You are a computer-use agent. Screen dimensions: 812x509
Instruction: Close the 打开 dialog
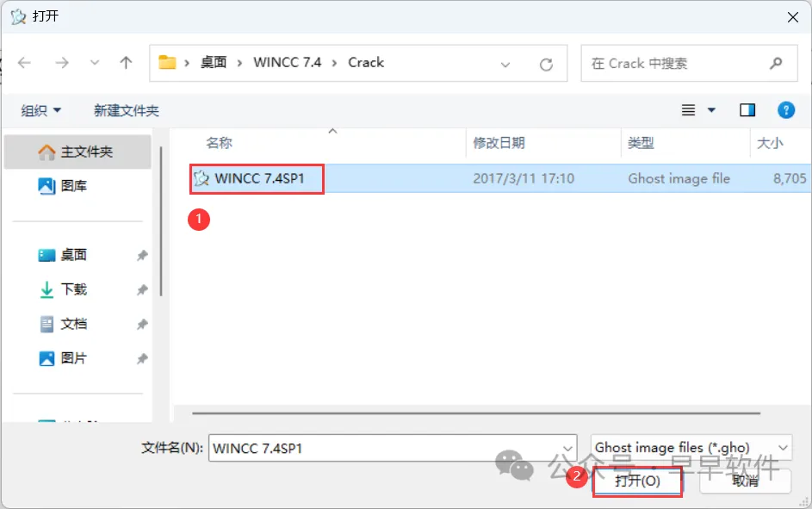tap(792, 17)
